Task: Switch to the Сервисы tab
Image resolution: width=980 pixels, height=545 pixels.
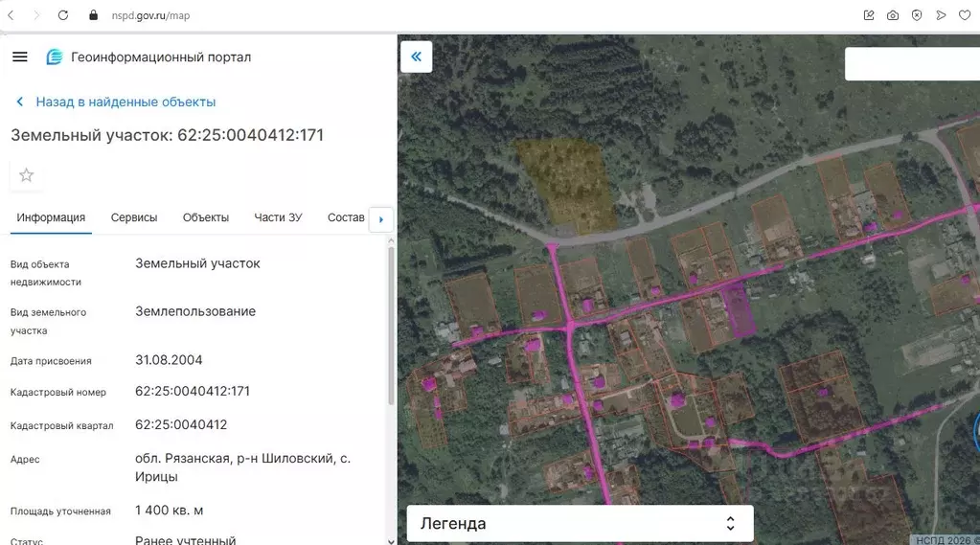Action: point(134,217)
